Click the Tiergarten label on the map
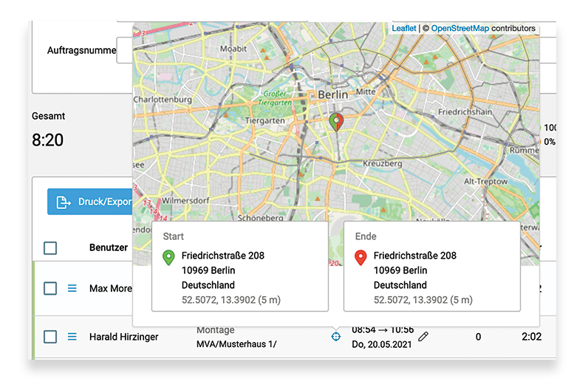The image size is (588, 387). pos(264,120)
